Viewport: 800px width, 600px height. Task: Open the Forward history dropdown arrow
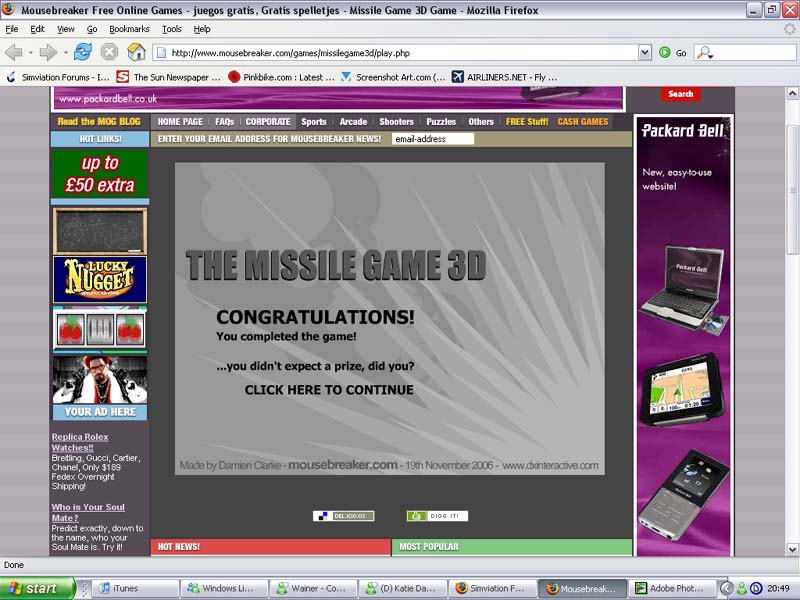[65, 53]
